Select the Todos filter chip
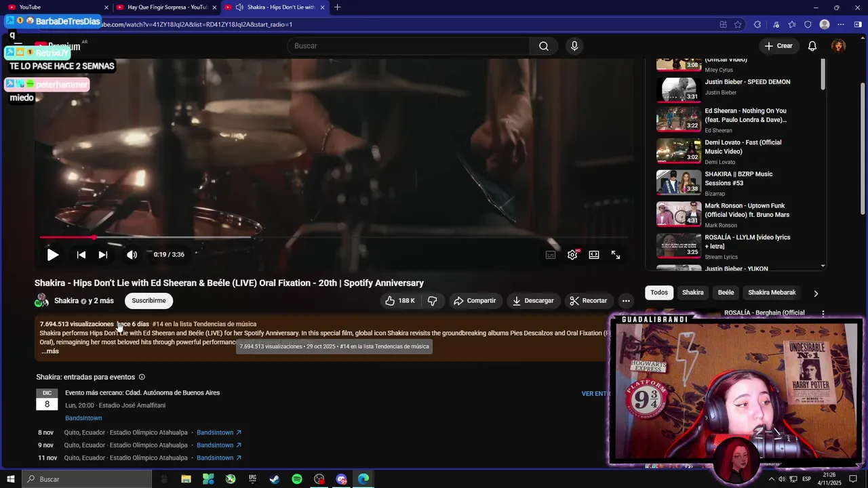The image size is (868, 488). tap(659, 293)
